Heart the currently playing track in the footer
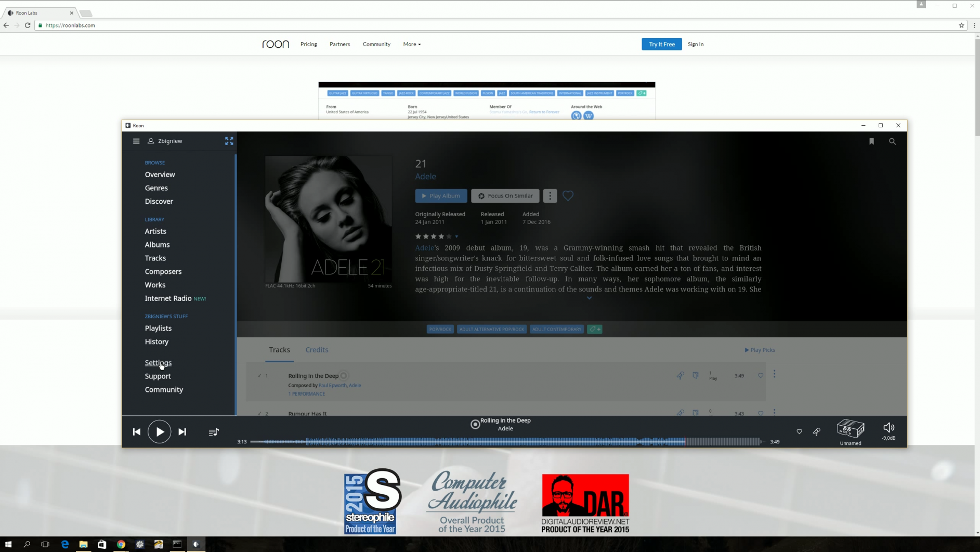 [799, 431]
